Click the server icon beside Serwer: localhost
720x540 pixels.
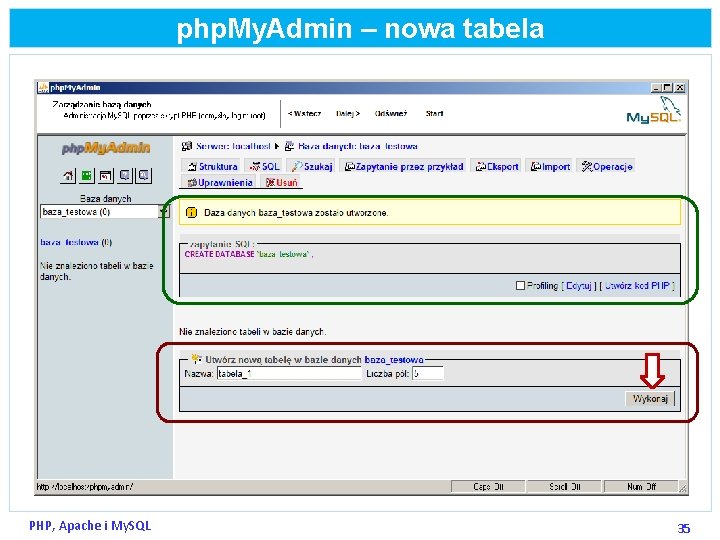pos(186,146)
